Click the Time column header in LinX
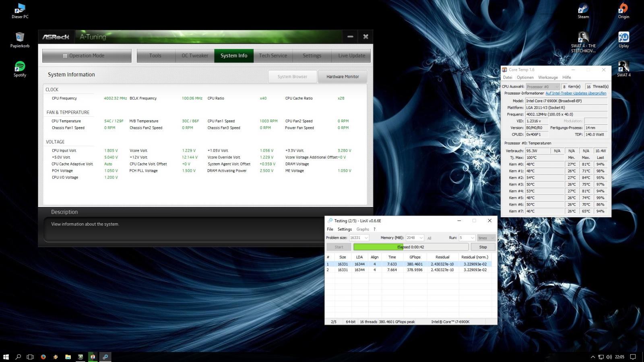 [392, 257]
